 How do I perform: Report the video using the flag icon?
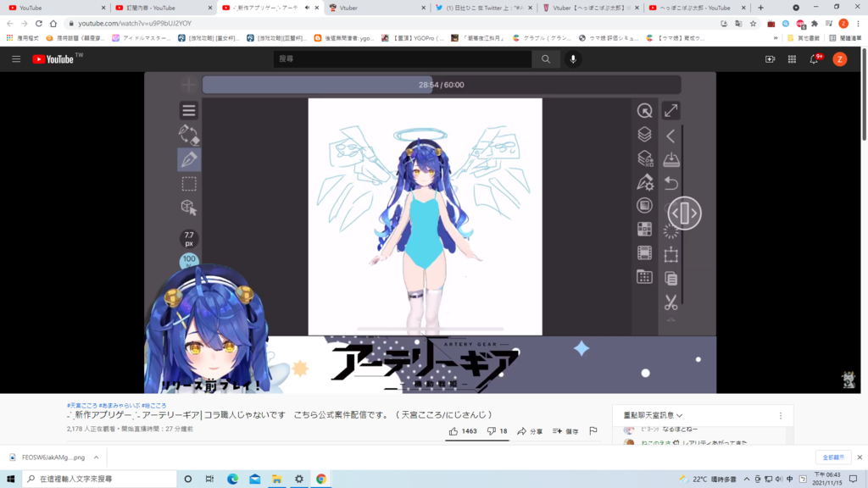click(593, 430)
